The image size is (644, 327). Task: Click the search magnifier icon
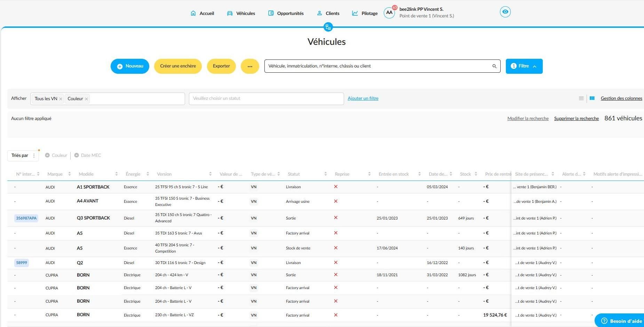click(x=494, y=66)
